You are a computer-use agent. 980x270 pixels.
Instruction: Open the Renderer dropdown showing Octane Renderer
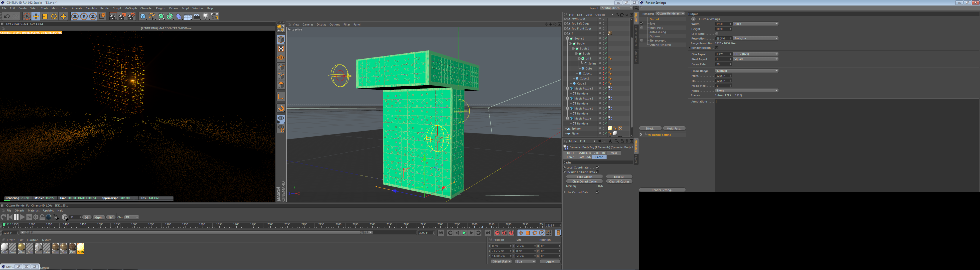[670, 14]
